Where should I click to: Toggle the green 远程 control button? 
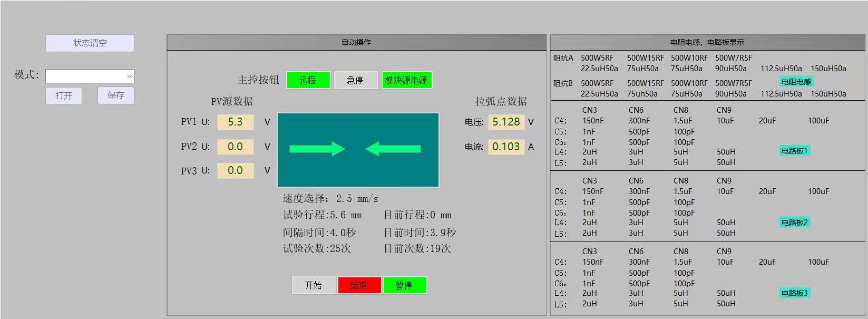[308, 80]
